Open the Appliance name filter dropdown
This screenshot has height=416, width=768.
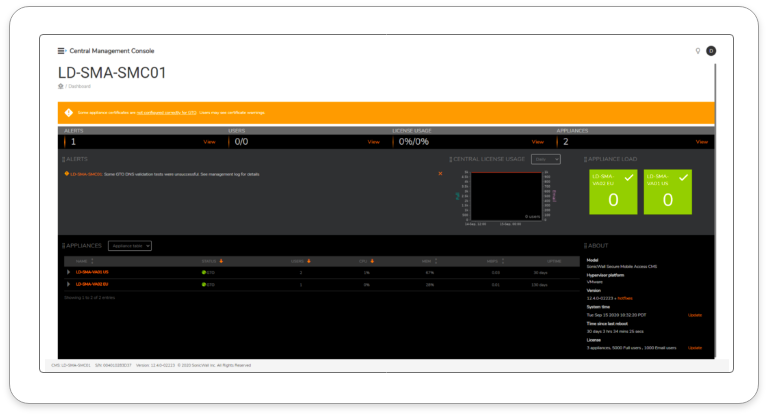(130, 245)
